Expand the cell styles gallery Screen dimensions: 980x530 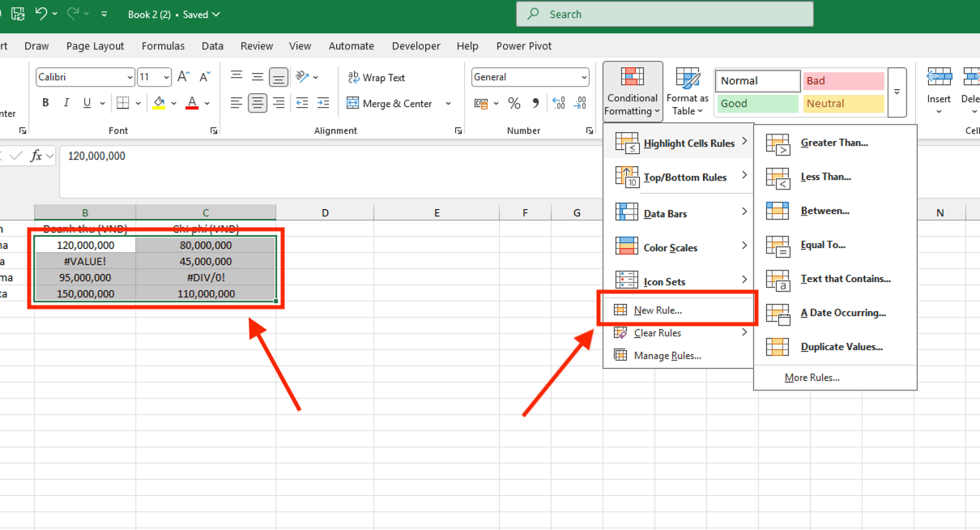pos(897,92)
